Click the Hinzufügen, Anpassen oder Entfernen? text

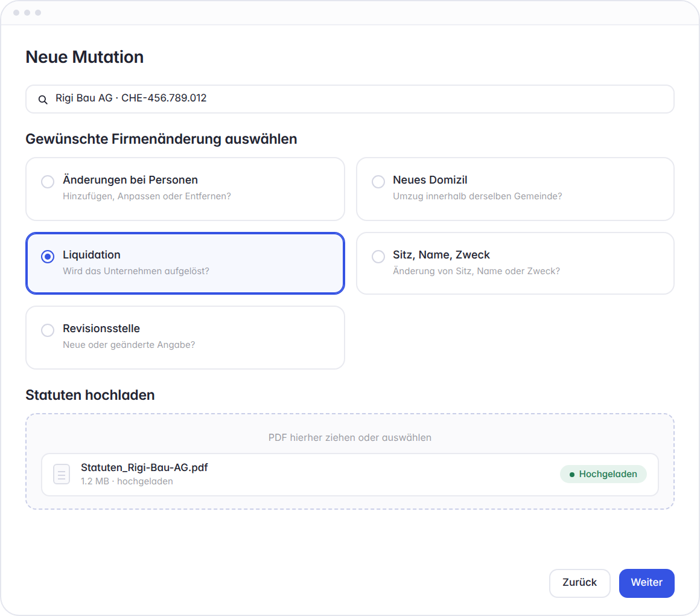click(147, 196)
